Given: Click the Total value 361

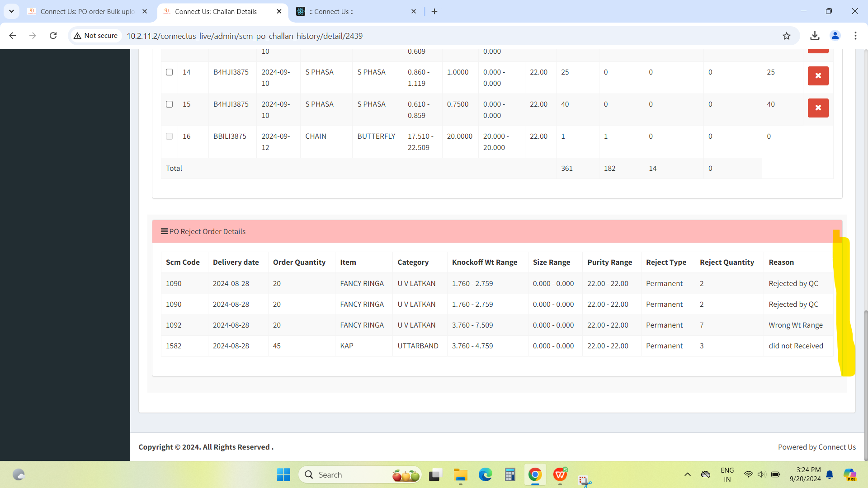Looking at the screenshot, I should (x=567, y=168).
